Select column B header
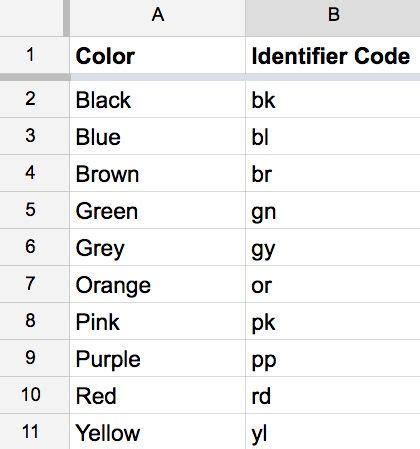The image size is (420, 449). 333,18
